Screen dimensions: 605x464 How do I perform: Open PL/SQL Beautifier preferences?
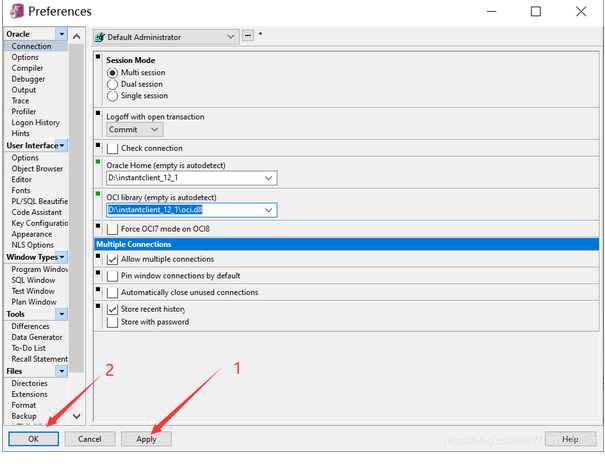point(39,201)
